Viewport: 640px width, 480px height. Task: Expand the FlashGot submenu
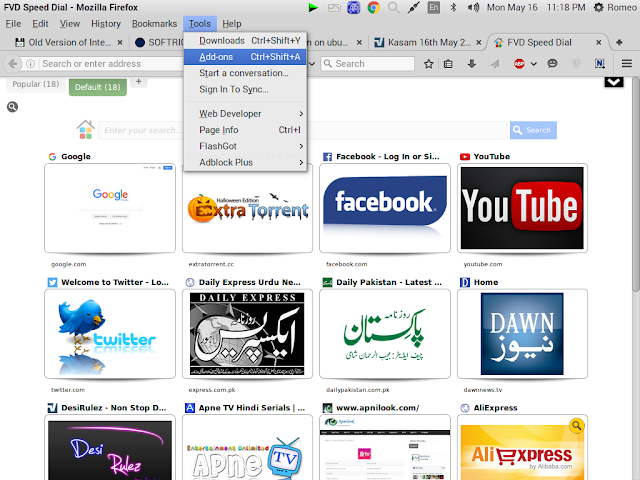(x=245, y=146)
